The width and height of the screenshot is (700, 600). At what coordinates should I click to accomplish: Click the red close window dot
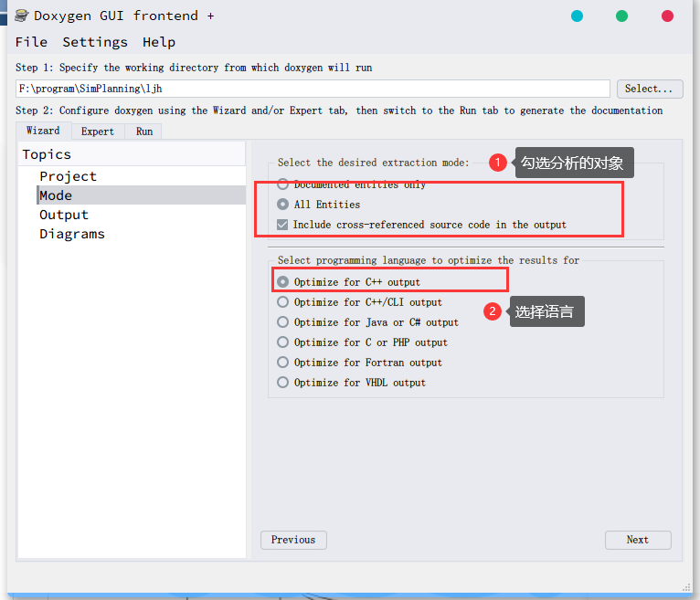click(x=667, y=16)
